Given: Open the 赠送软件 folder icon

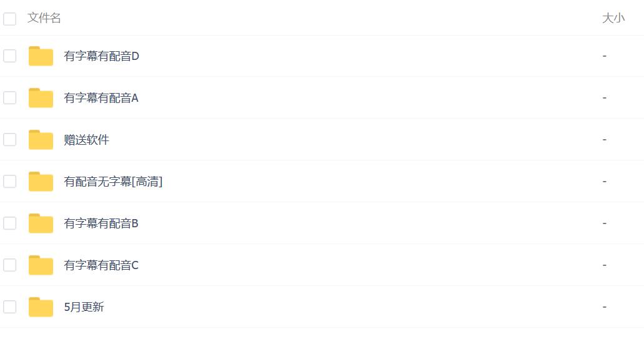Looking at the screenshot, I should click(41, 140).
